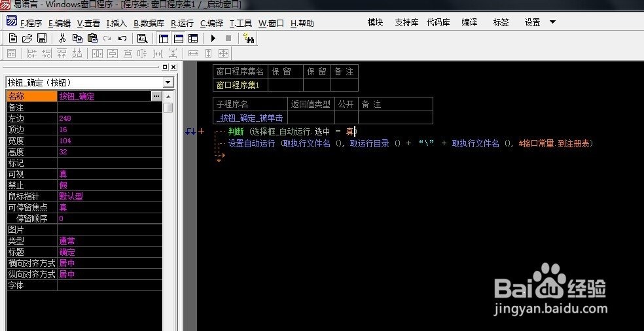Open the R.运行 menu

pos(182,24)
